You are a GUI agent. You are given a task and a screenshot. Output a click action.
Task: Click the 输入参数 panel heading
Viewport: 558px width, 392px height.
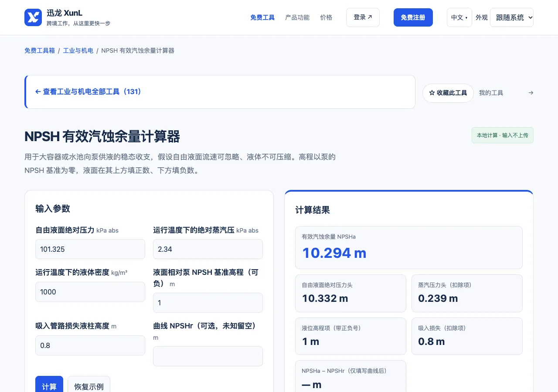(x=53, y=209)
